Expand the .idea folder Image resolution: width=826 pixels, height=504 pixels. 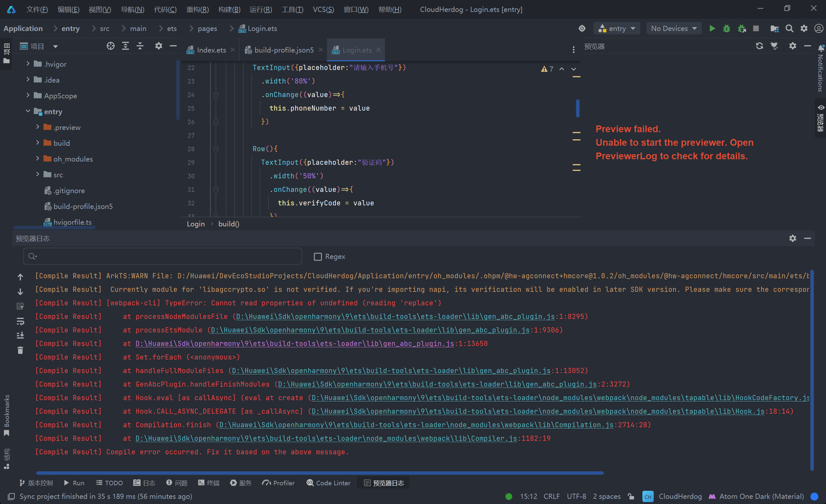[x=28, y=79]
